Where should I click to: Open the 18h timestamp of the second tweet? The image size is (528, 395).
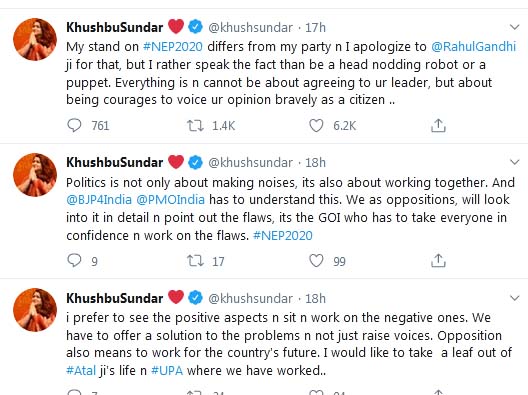coord(316,163)
